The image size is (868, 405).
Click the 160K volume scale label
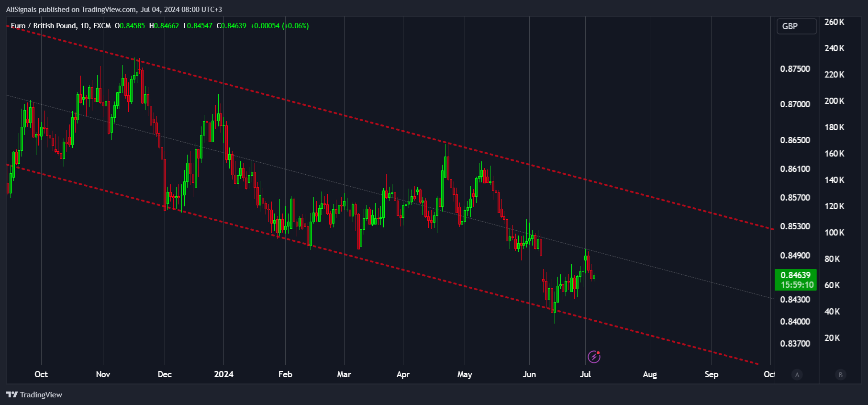(835, 154)
